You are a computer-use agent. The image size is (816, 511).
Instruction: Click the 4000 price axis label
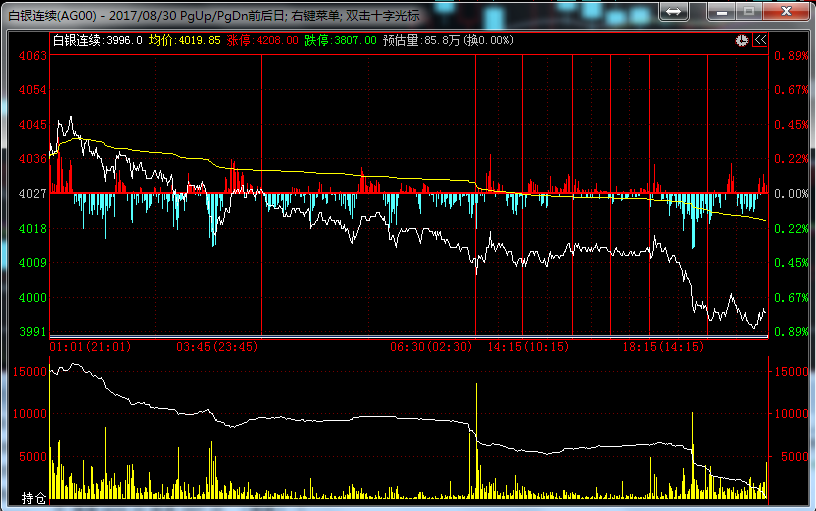click(x=33, y=298)
